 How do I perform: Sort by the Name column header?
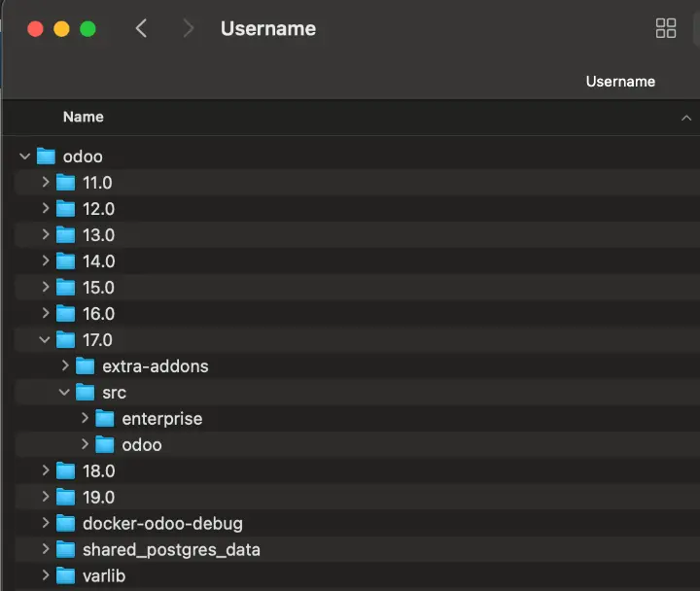[84, 117]
